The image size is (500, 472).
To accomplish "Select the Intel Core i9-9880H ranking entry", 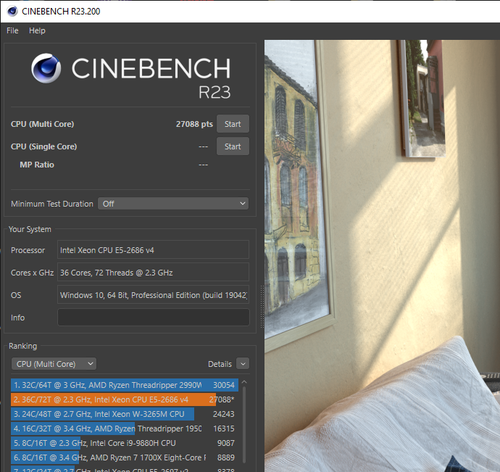I will coord(124,443).
